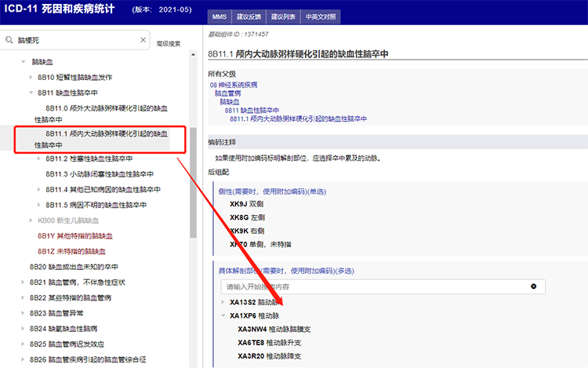Select 8B24 缺氧缺血性脑病 row
This screenshot has width=588, height=368.
[64, 329]
